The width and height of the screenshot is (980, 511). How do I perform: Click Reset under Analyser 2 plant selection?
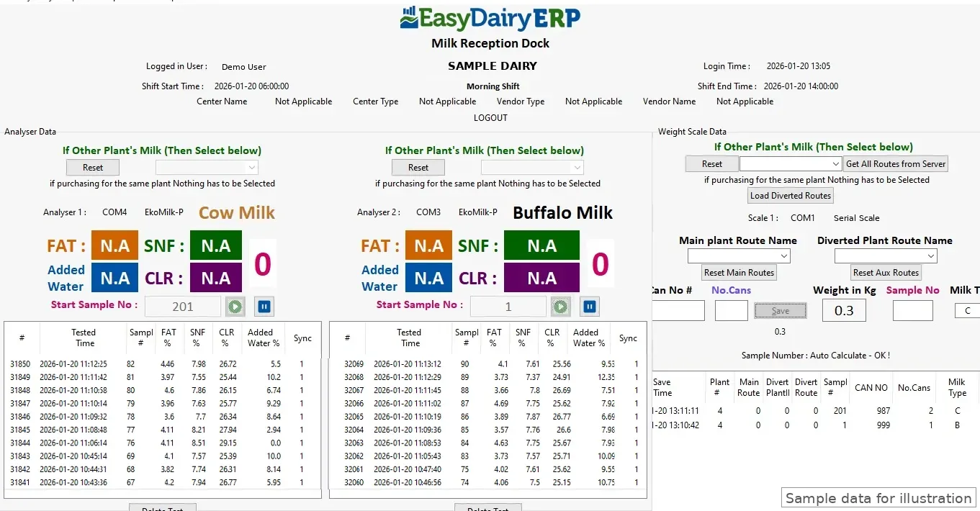418,167
